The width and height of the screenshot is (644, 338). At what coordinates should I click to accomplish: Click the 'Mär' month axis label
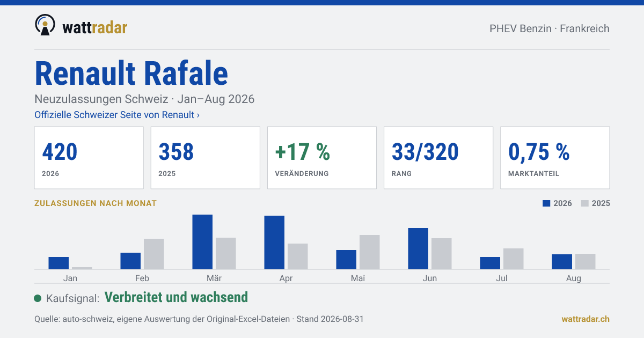click(x=214, y=278)
